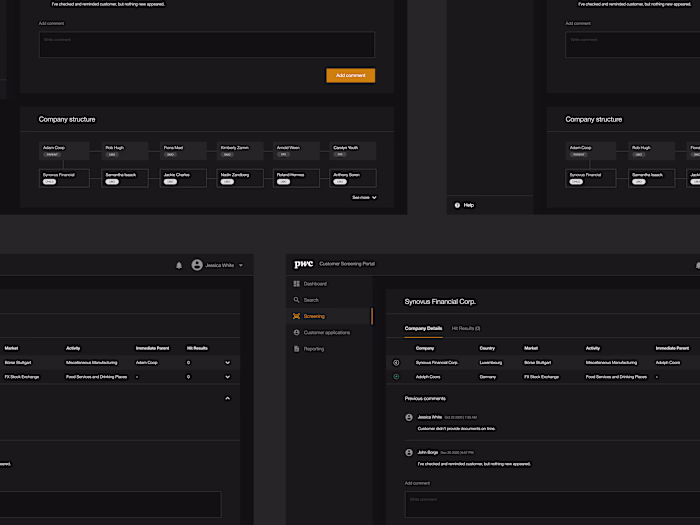Image resolution: width=700 pixels, height=525 pixels.
Task: Open Reporting via its document icon
Action: (296, 349)
